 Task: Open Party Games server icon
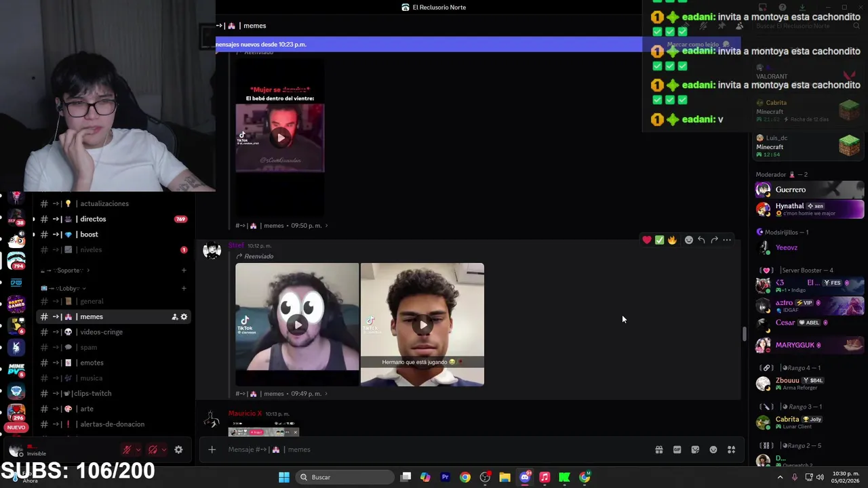(x=16, y=304)
